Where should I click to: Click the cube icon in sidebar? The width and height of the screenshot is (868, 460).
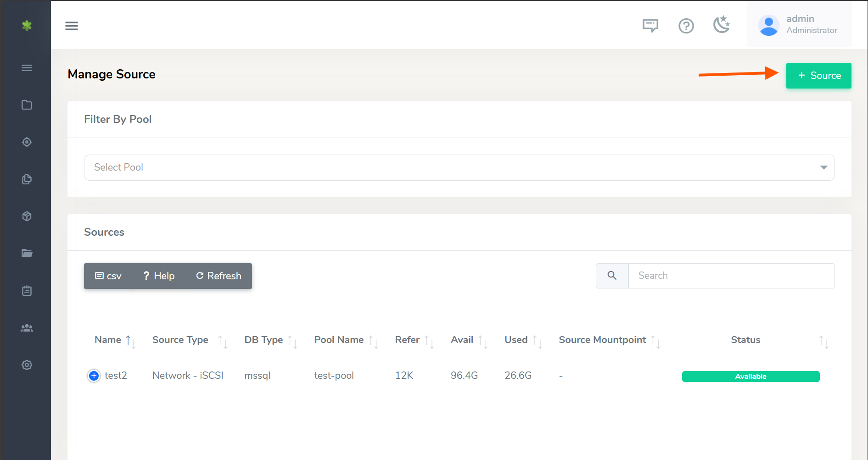27,216
